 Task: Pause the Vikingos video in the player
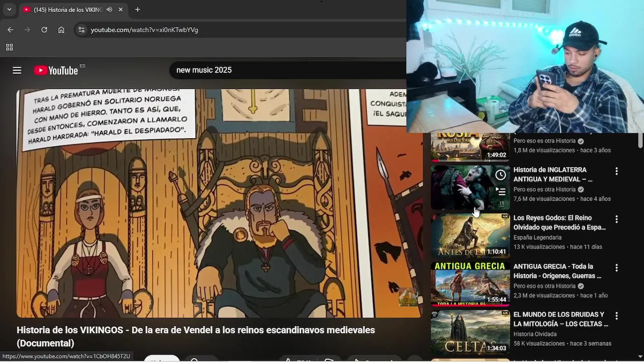219,203
